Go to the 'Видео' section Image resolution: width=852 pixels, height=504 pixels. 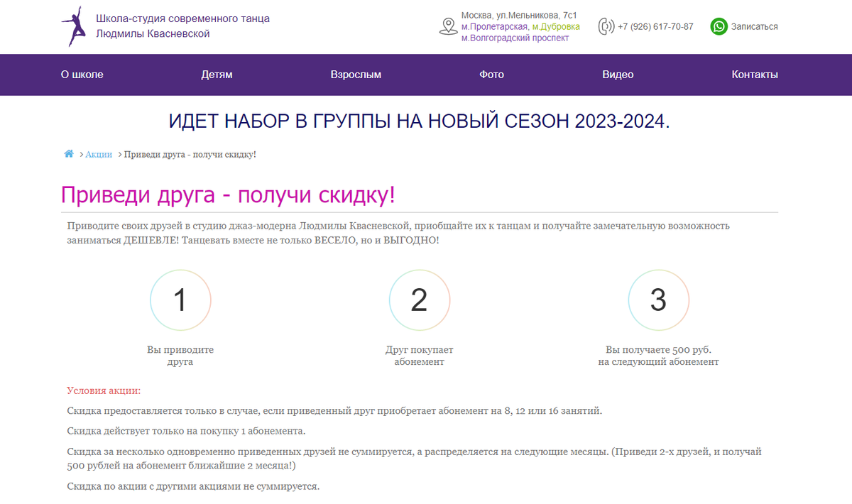coord(618,75)
